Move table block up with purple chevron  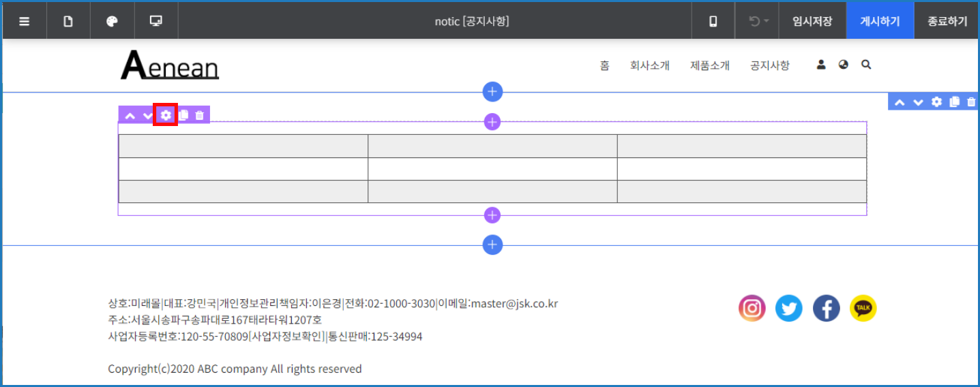[130, 116]
